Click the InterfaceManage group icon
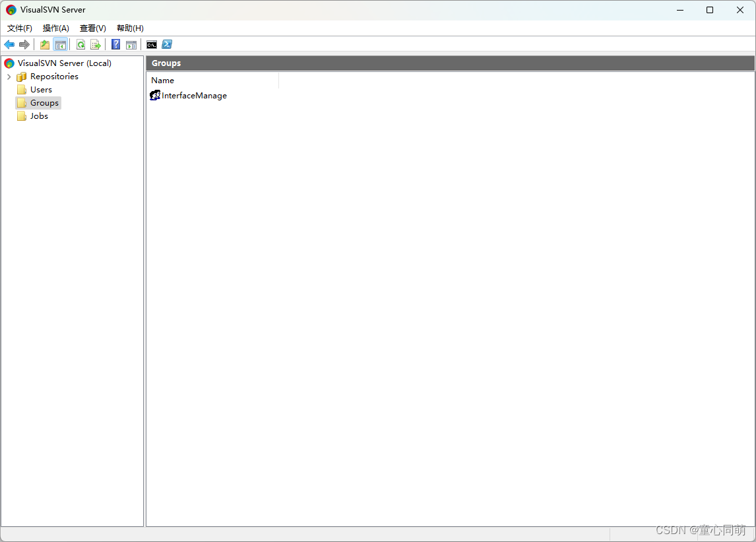This screenshot has height=542, width=756. pyautogui.click(x=155, y=96)
